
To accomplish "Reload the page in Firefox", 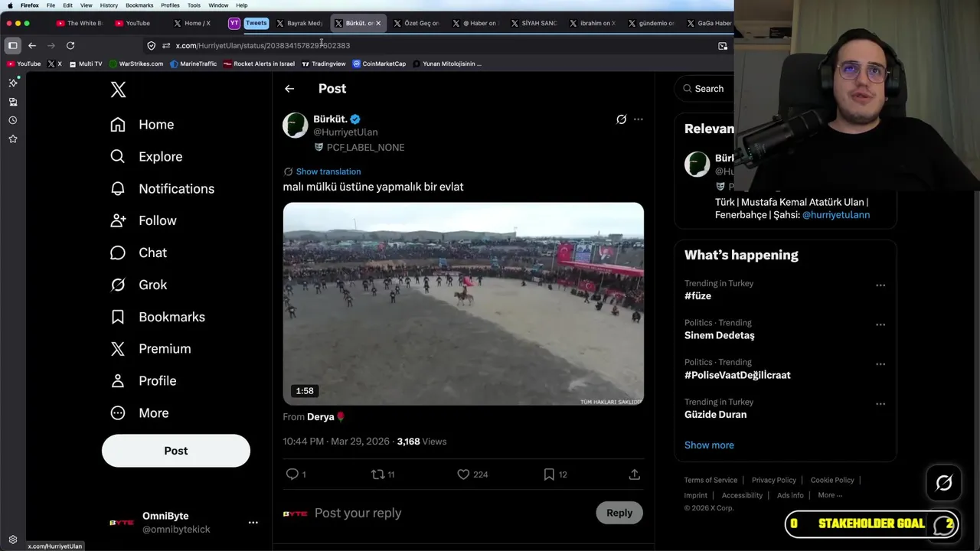I will [x=70, y=46].
